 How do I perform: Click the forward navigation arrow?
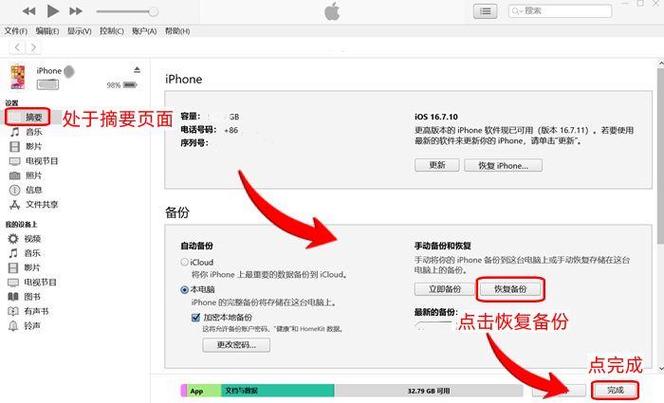tap(33, 47)
